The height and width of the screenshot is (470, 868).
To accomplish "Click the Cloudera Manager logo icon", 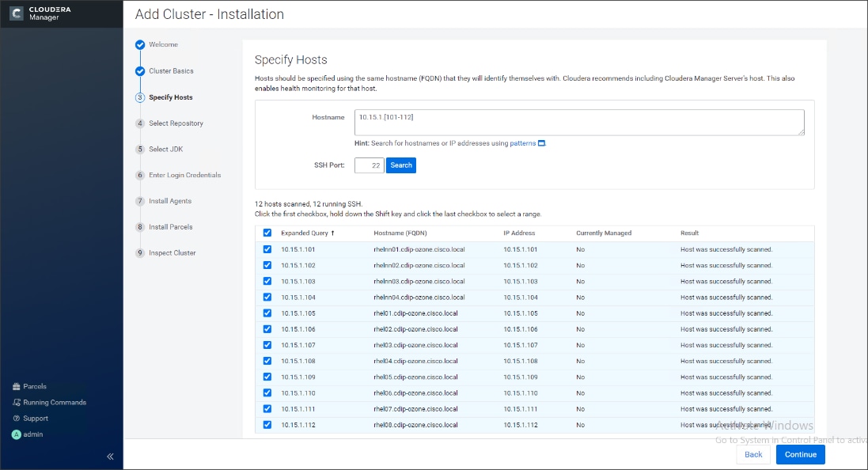I will (16, 13).
